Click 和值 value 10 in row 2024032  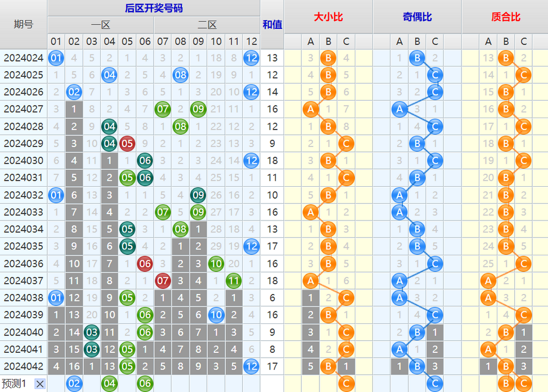272,195
